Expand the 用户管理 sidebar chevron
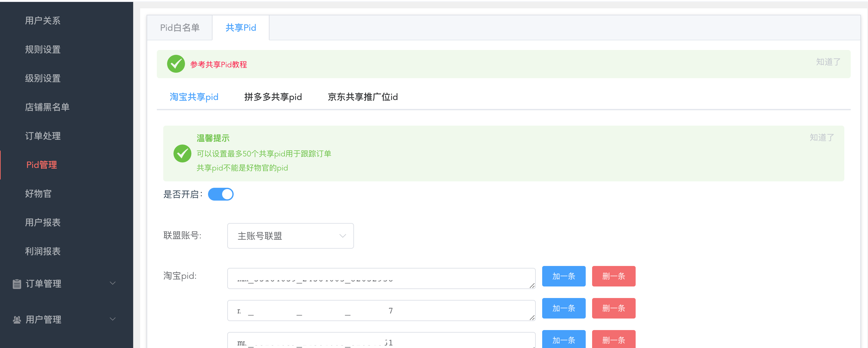The width and height of the screenshot is (868, 348). tap(113, 319)
